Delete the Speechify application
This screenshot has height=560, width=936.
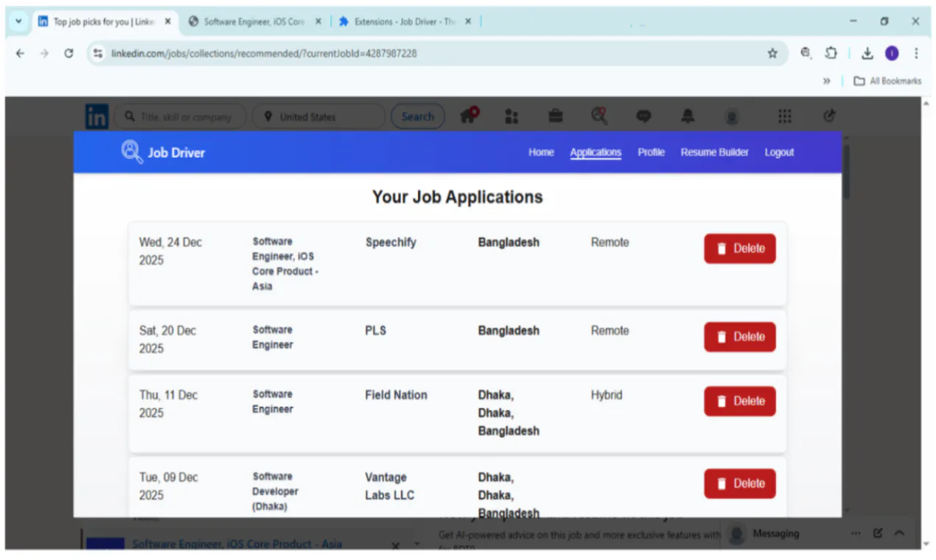coord(740,248)
